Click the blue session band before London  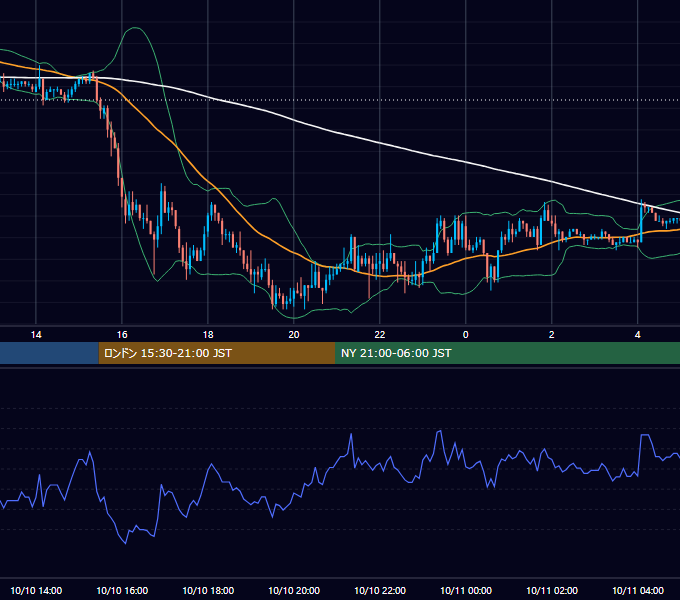coord(49,353)
